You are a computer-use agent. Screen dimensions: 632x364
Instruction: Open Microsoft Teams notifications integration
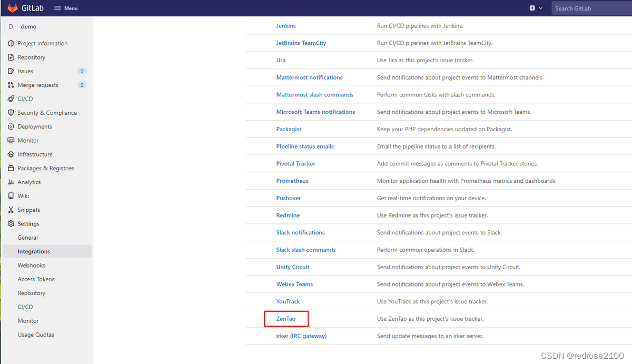coord(315,112)
